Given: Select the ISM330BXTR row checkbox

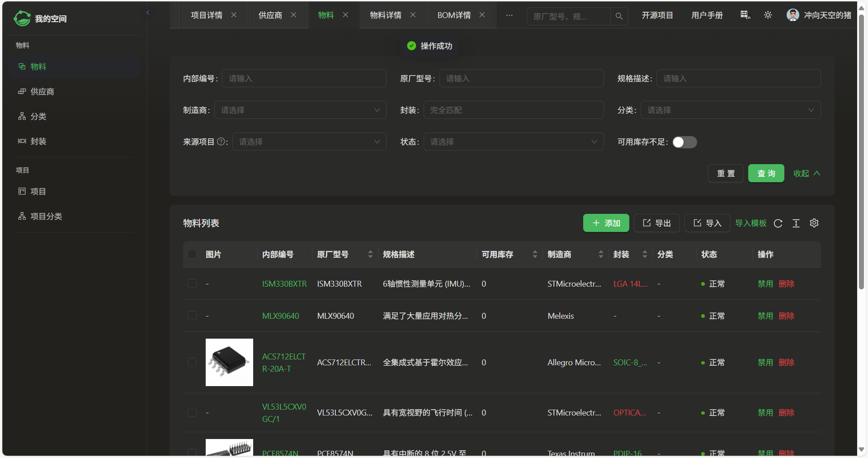Looking at the screenshot, I should [x=192, y=284].
